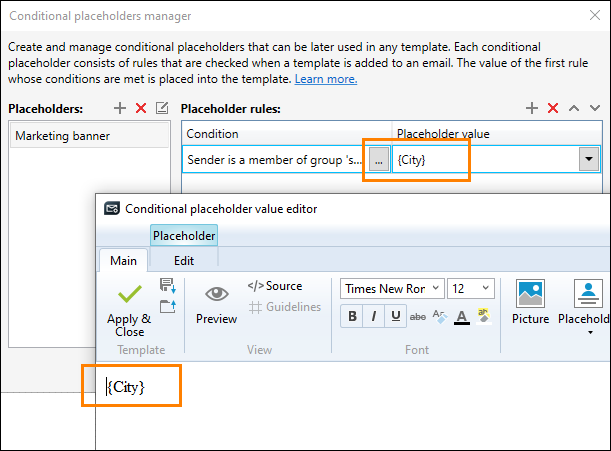Viewport: 611px width, 451px height.
Task: Move the rule up with arrow
Action: [574, 108]
